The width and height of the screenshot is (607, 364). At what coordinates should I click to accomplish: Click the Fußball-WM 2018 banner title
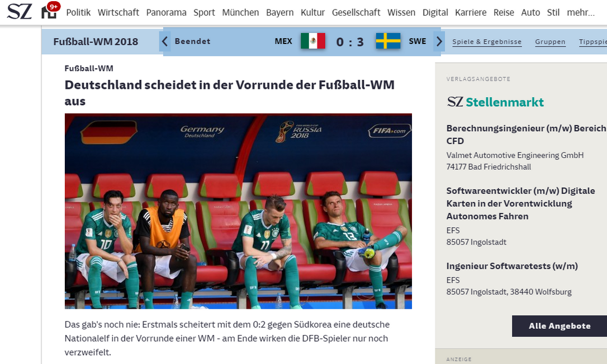(96, 41)
